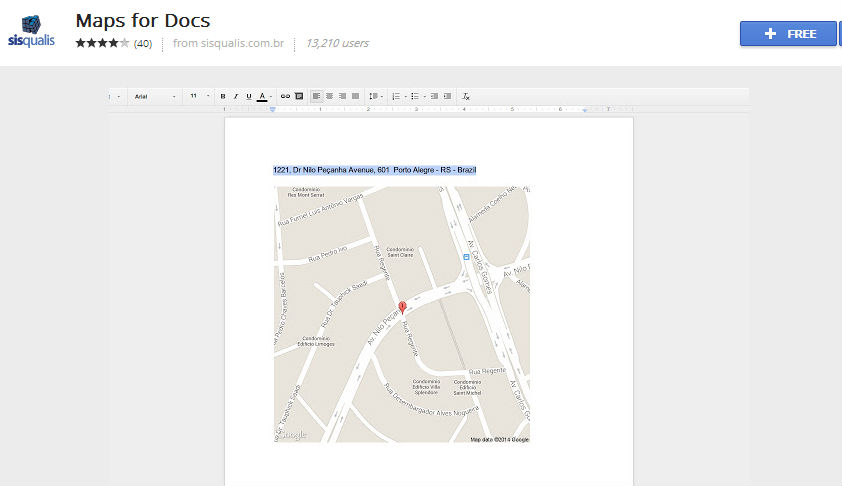Click the left indent marker on the ruler
This screenshot has height=486, width=842.
273,110
